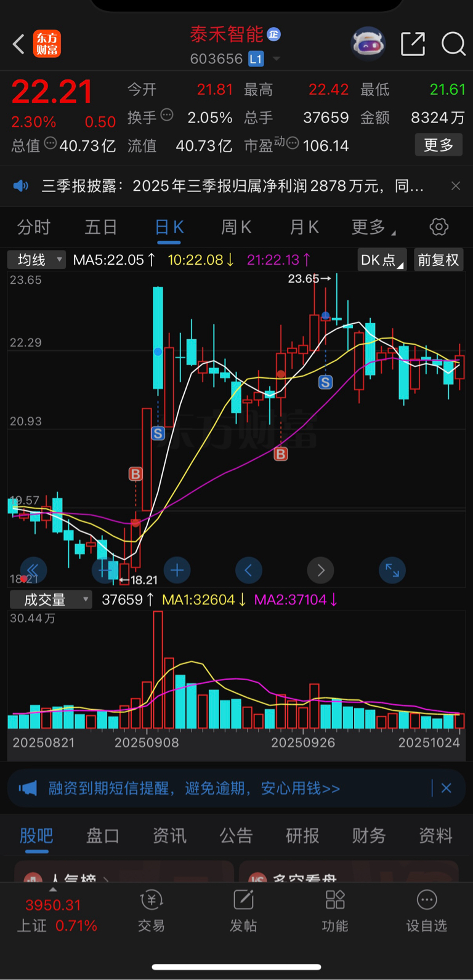
Task: Tap the 20250908 date label
Action: coord(147,742)
